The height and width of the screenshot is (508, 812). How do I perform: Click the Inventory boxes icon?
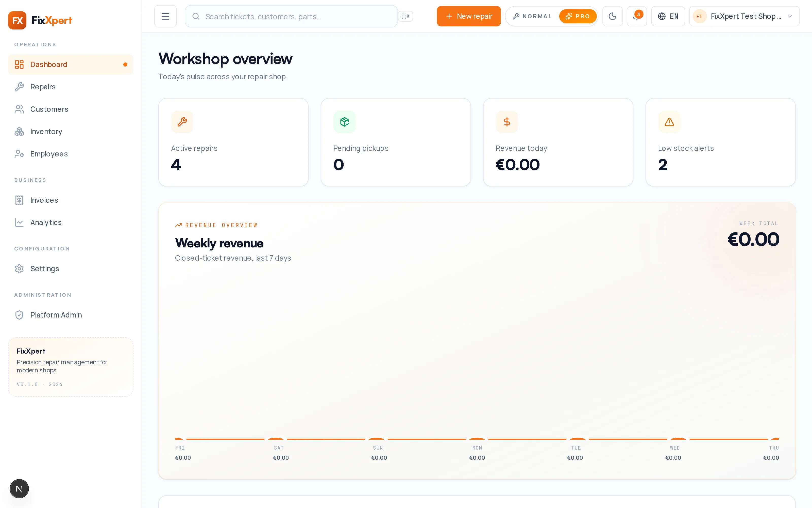pyautogui.click(x=19, y=131)
